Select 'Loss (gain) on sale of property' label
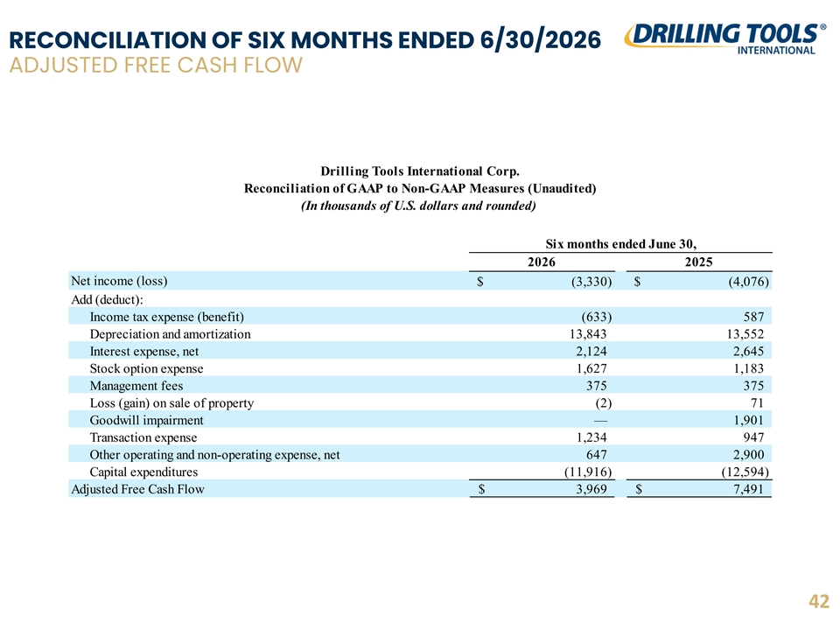 tap(171, 403)
